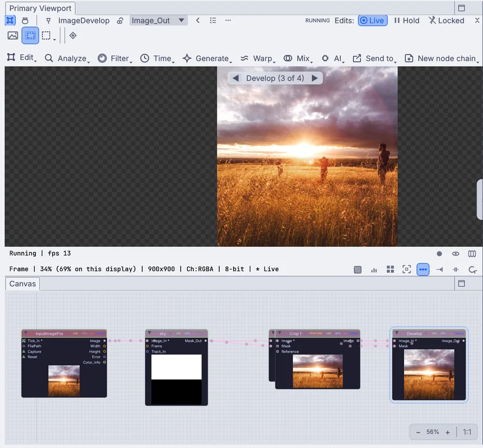
Task: Click the Crop 1 node thumbnail
Action: pos(318,371)
